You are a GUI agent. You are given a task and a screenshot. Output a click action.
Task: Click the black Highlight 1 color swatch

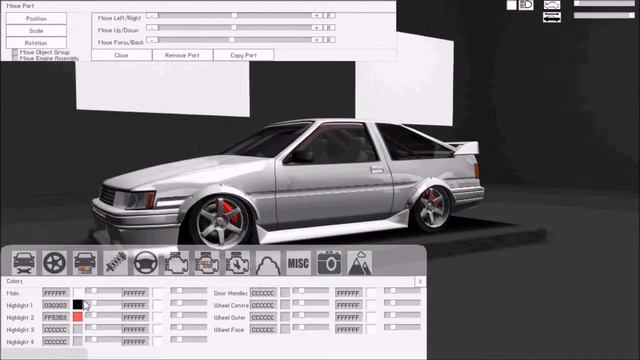point(78,304)
